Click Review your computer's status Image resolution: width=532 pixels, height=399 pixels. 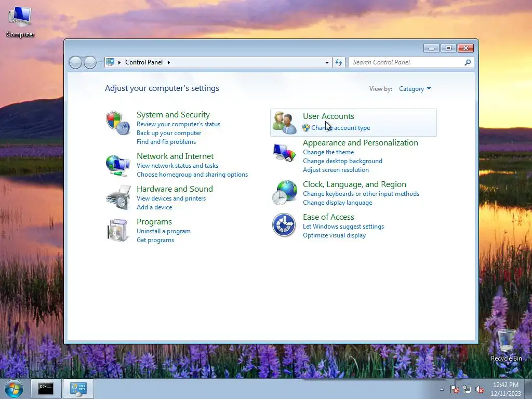(179, 124)
